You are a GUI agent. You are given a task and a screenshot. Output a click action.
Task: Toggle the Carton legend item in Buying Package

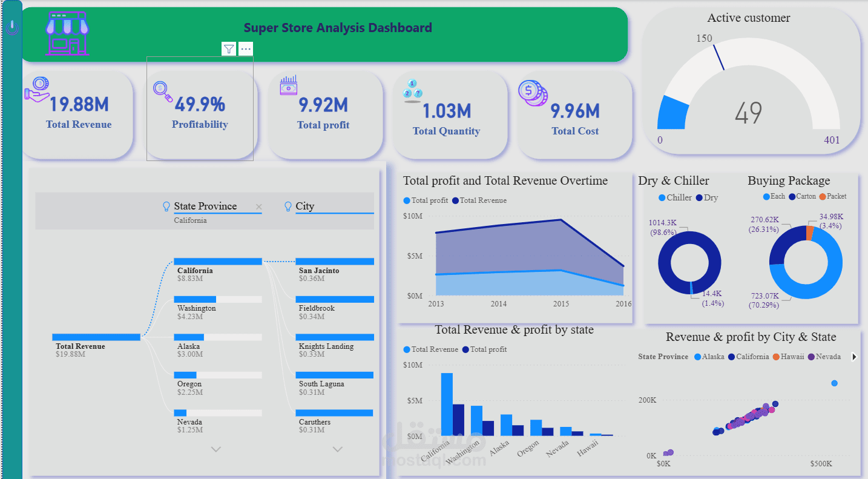tap(803, 196)
